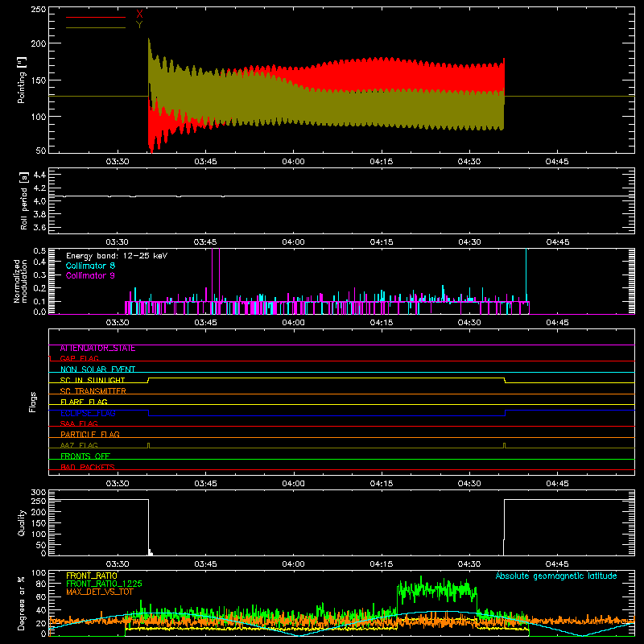This screenshot has height=644, width=644.
Task: Click the 4.4 tick on Roll period axis
Action: pyautogui.click(x=39, y=175)
